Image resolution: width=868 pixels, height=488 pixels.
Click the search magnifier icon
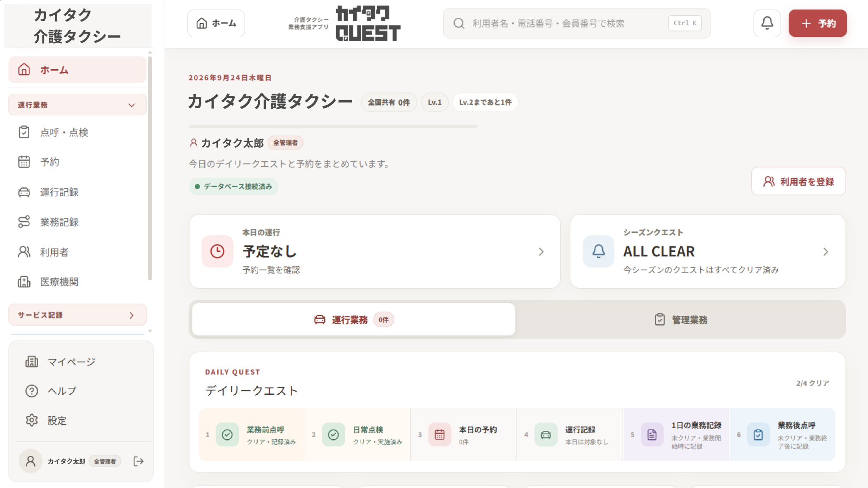click(x=459, y=23)
